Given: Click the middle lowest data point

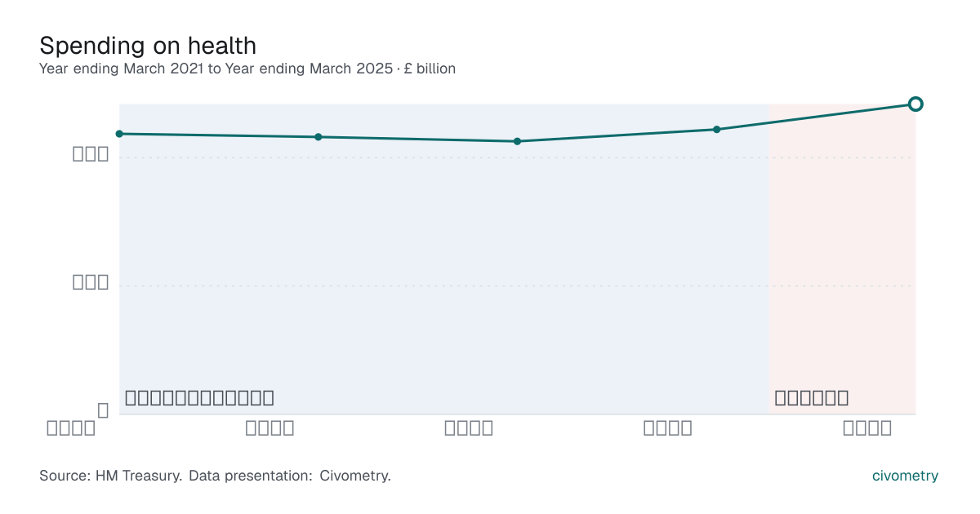Looking at the screenshot, I should 517,141.
